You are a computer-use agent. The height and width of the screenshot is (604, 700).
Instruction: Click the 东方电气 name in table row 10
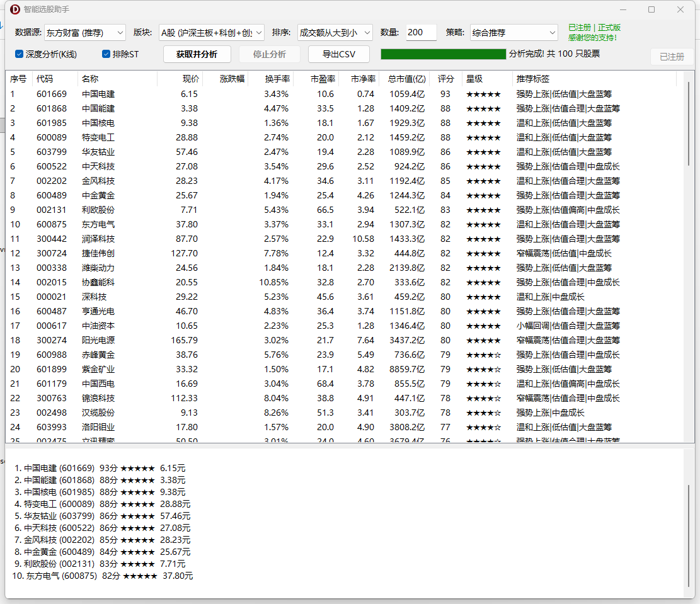pos(98,225)
